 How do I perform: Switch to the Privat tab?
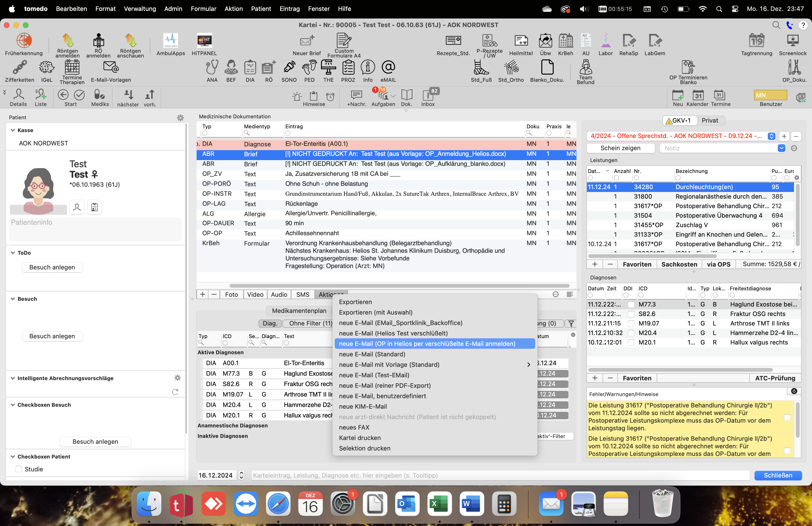point(710,120)
